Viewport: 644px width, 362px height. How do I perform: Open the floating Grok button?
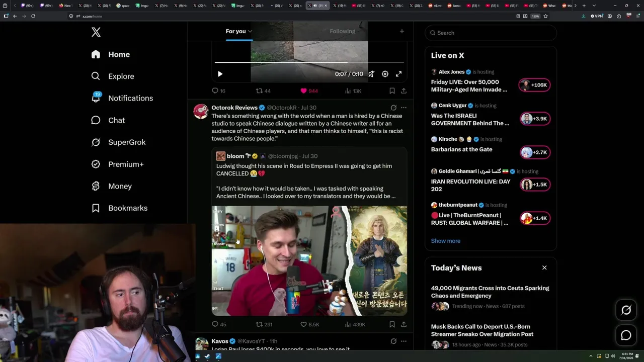click(x=626, y=310)
